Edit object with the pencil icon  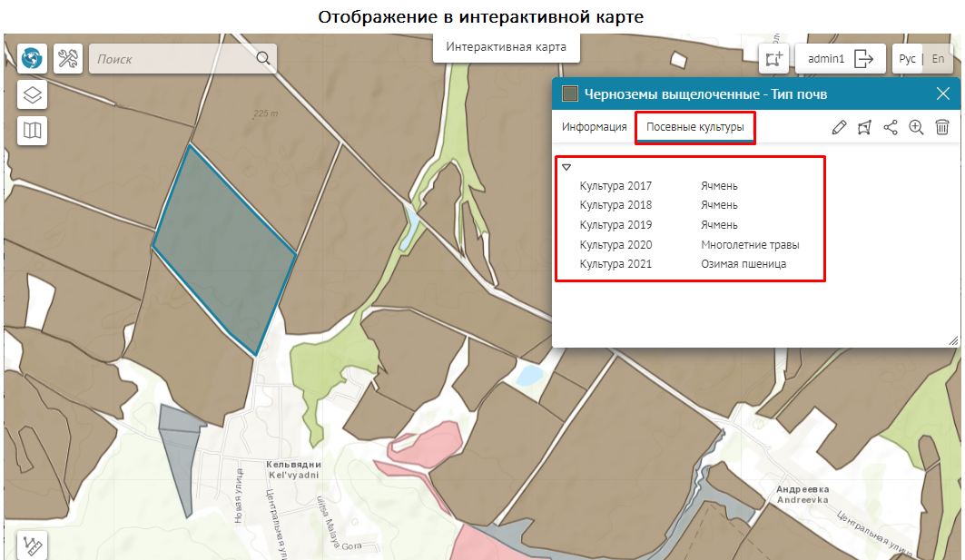(839, 128)
